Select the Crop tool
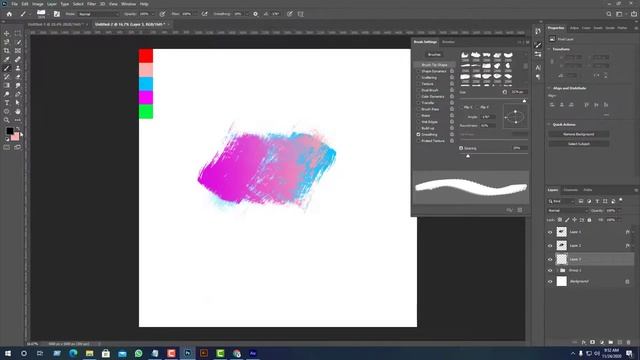 [7, 51]
